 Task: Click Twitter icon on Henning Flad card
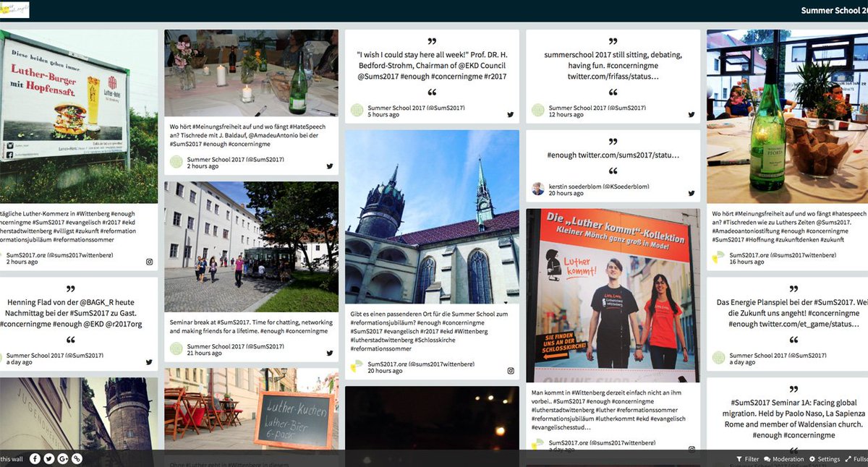click(x=149, y=362)
